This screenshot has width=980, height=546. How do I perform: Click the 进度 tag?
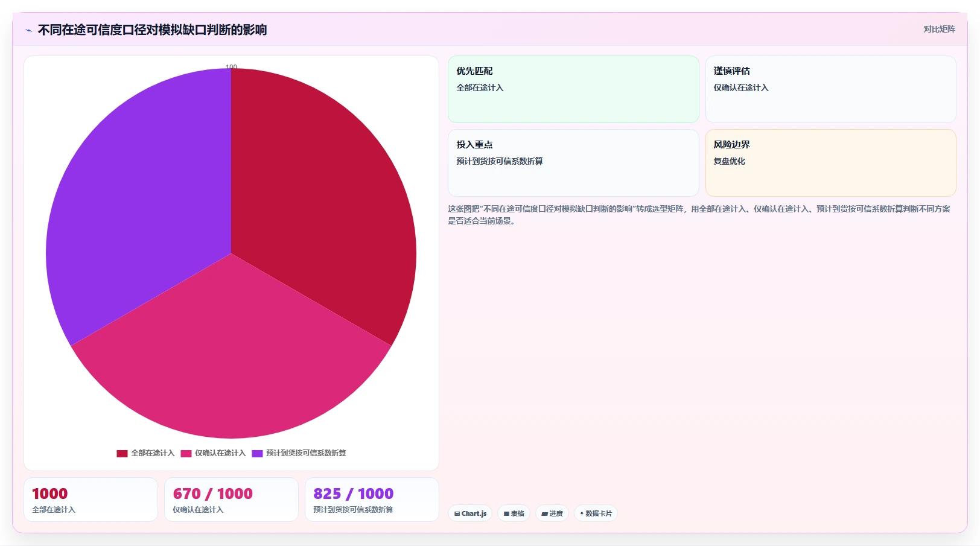(552, 513)
